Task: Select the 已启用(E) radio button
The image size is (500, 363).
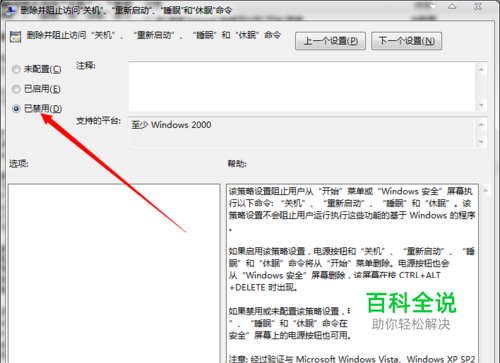Action: click(16, 89)
